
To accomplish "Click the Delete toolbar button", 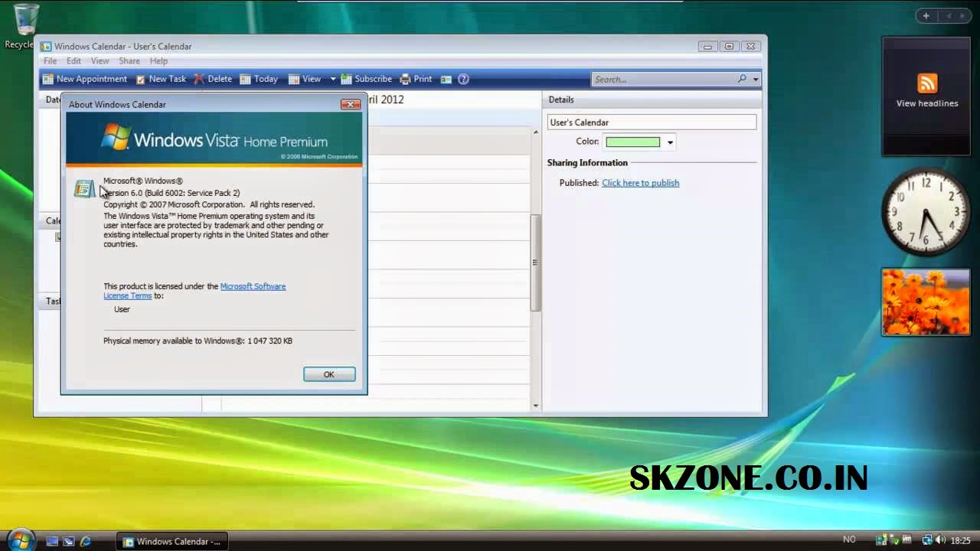I will pyautogui.click(x=213, y=79).
